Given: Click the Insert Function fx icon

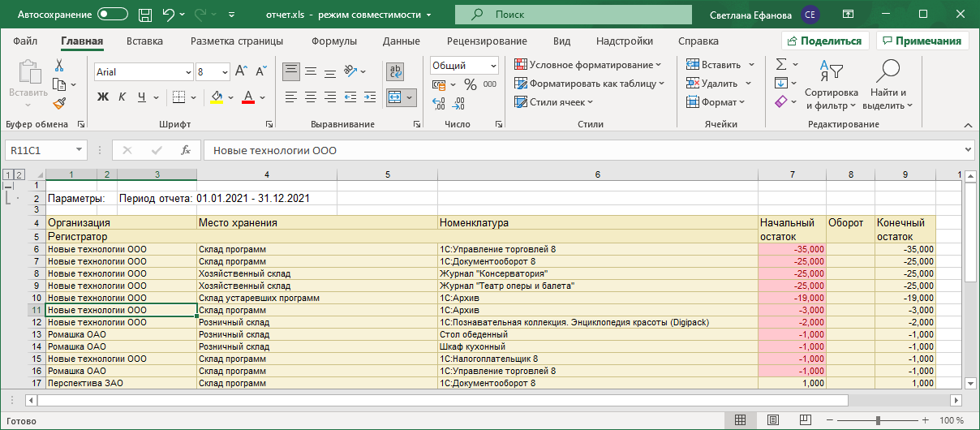Looking at the screenshot, I should click(185, 150).
